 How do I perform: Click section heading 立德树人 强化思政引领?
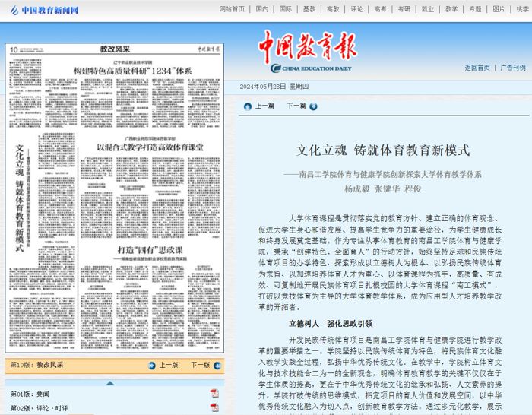[331, 324]
